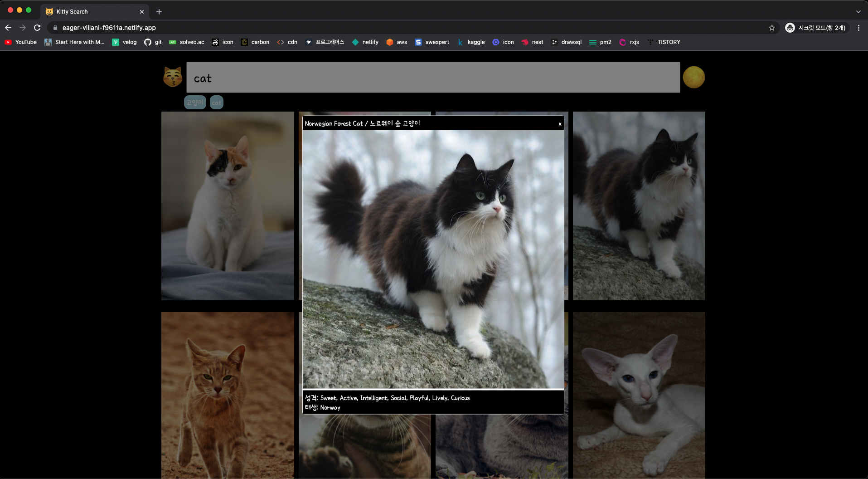
Task: Select the 고양이 tag chip
Action: click(x=194, y=102)
